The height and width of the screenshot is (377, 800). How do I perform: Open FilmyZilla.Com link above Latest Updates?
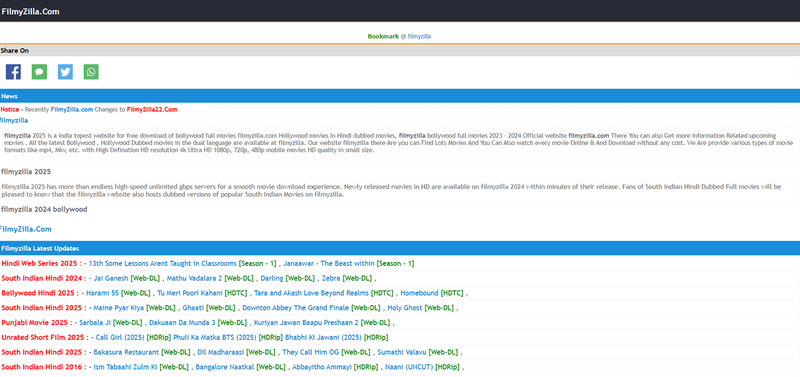pyautogui.click(x=26, y=229)
